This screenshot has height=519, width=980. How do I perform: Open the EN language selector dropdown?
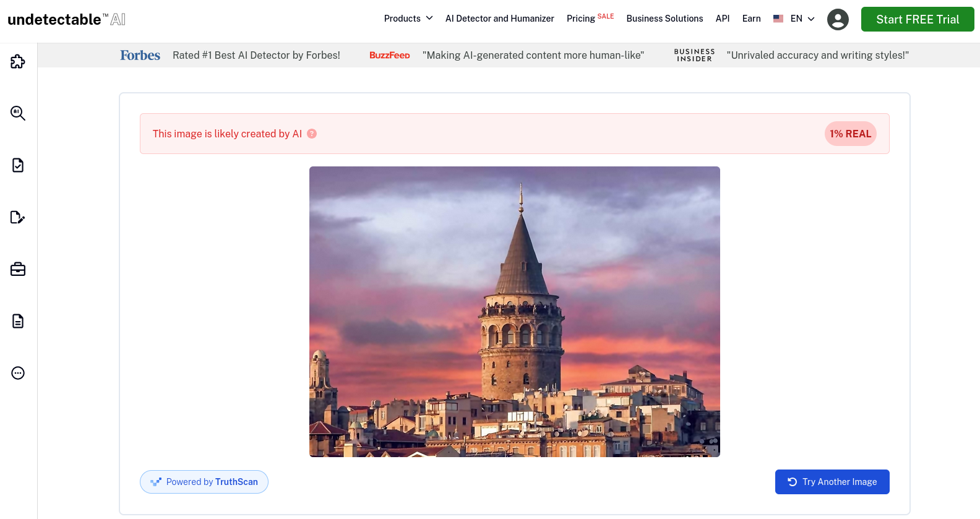point(802,19)
